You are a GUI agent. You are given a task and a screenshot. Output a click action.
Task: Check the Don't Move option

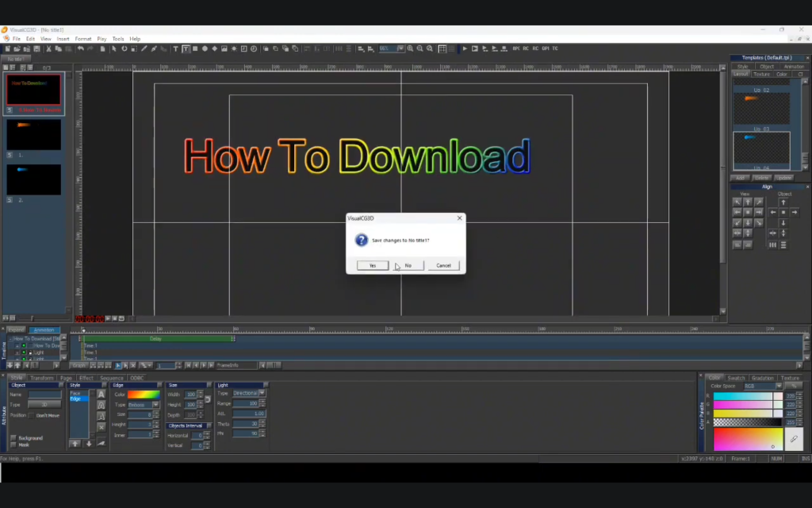click(x=32, y=415)
